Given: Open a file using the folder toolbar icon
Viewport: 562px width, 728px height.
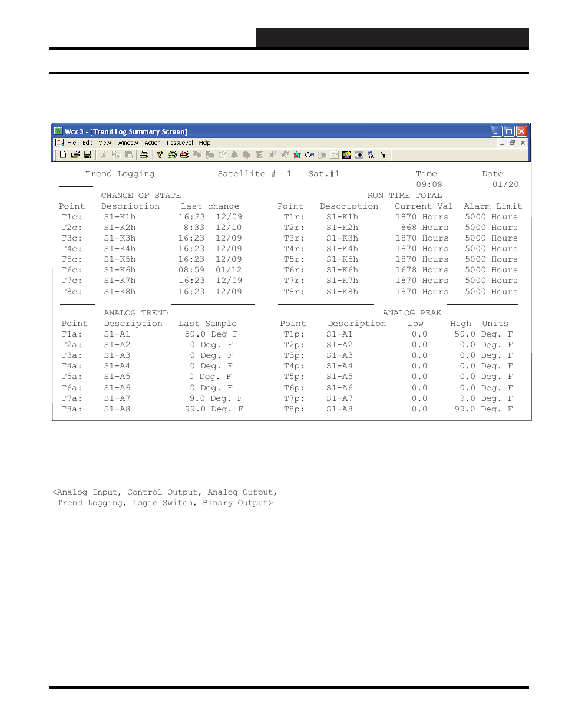Looking at the screenshot, I should click(75, 154).
